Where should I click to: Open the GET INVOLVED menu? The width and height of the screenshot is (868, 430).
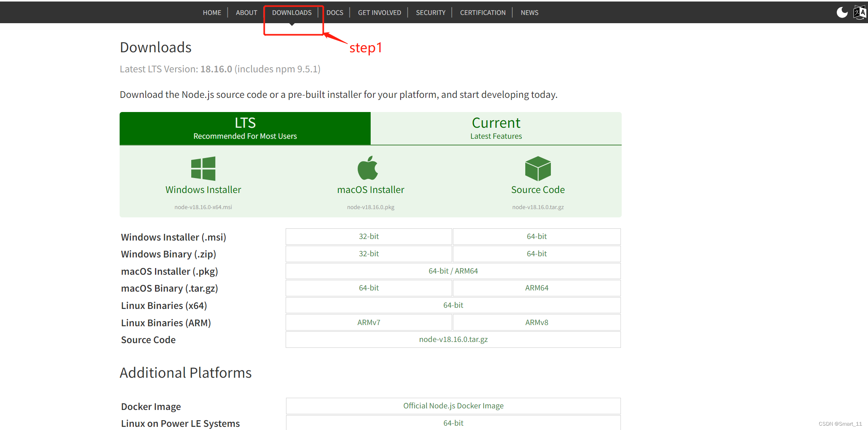[379, 13]
